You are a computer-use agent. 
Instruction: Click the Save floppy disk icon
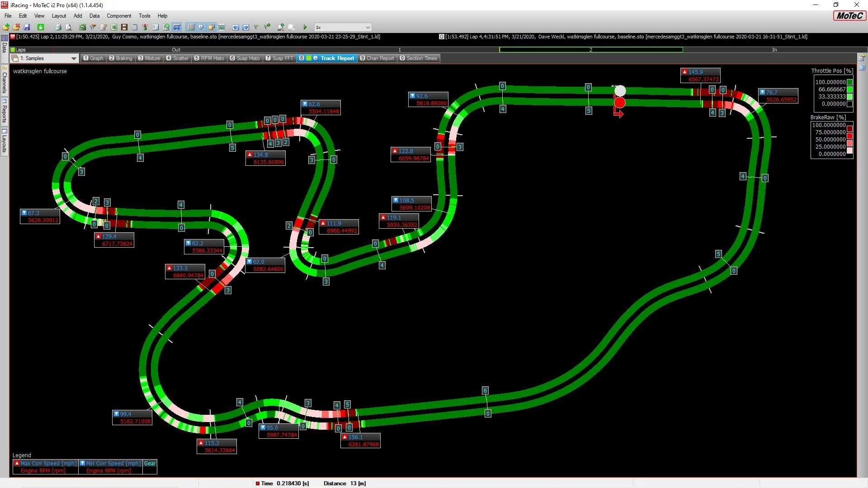pos(27,27)
